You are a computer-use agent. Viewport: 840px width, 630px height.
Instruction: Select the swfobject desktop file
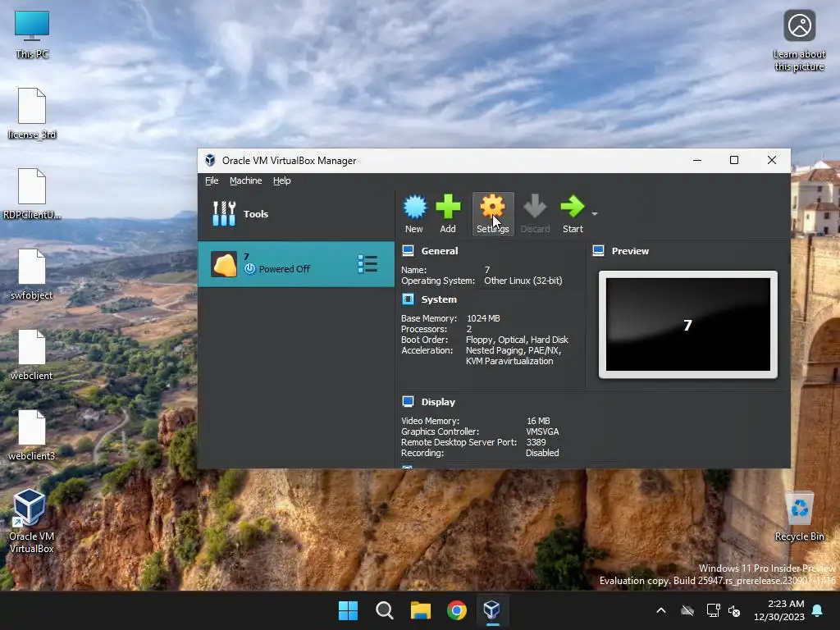coord(32,274)
